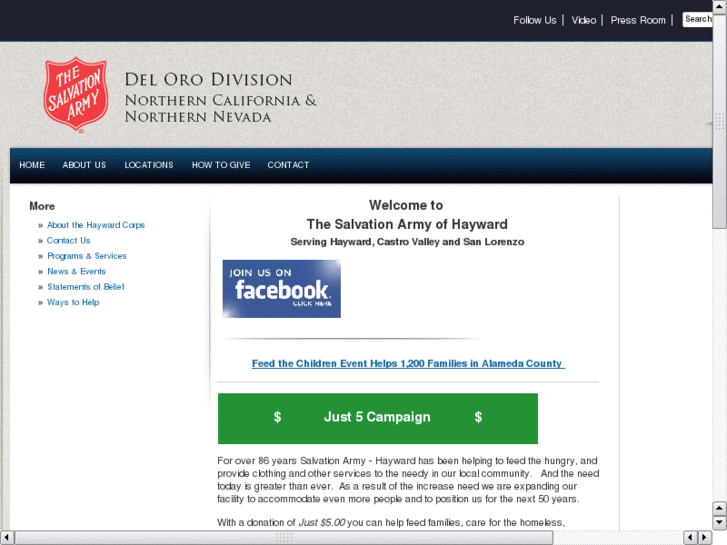Open the Video link in top bar

pos(583,20)
